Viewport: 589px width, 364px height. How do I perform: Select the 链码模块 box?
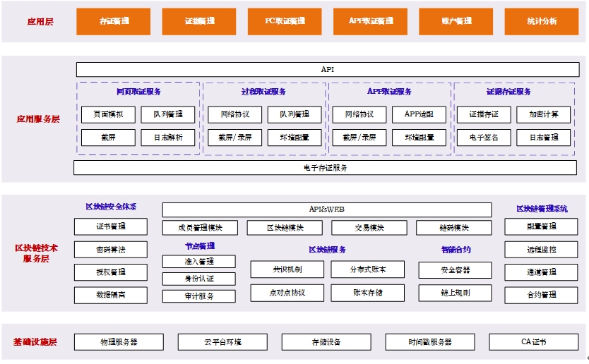pos(454,228)
